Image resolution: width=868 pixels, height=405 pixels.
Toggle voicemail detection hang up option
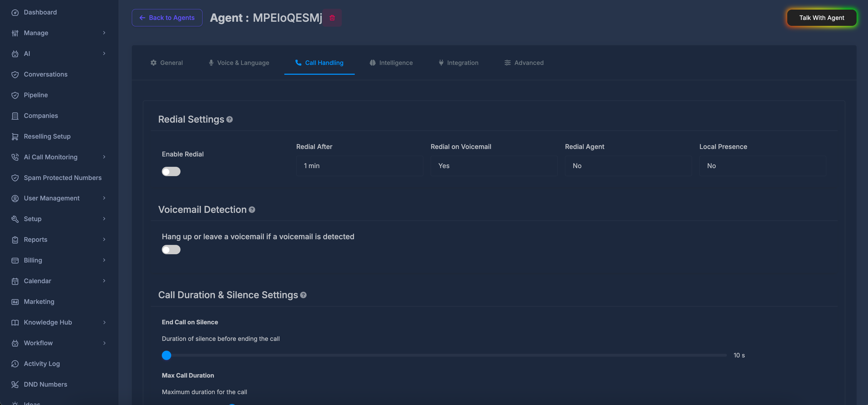point(171,250)
